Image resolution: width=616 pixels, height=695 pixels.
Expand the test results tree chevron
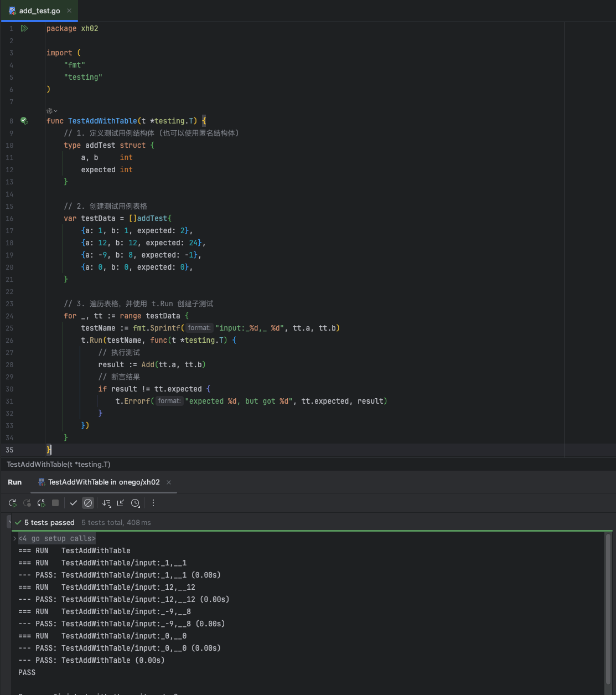point(9,522)
